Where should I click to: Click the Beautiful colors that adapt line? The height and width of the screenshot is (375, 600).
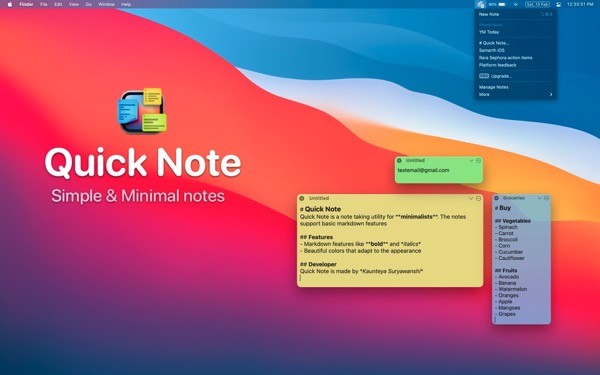click(360, 251)
